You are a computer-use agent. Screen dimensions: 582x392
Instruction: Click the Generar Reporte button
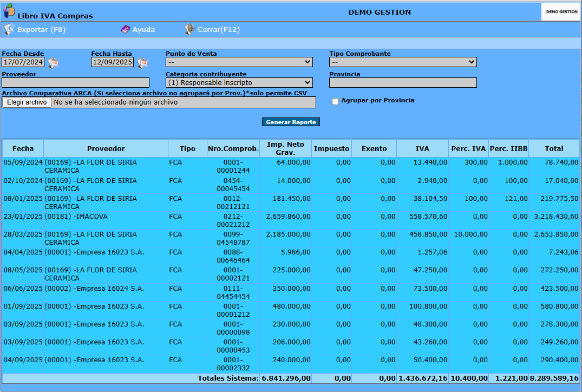(x=291, y=122)
